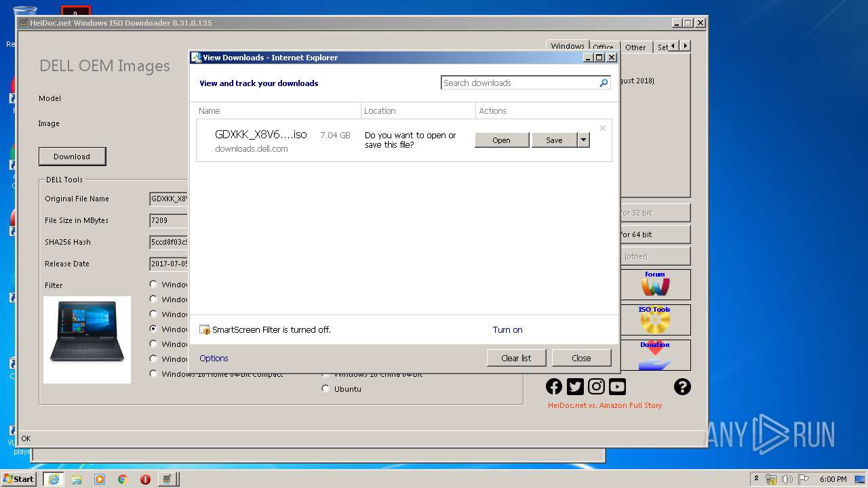Screen dimensions: 868x488
Task: Open the Save button dropdown arrow
Action: point(583,140)
